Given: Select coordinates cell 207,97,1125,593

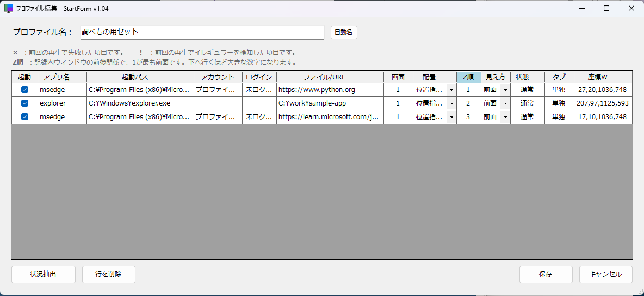Looking at the screenshot, I should (603, 103).
